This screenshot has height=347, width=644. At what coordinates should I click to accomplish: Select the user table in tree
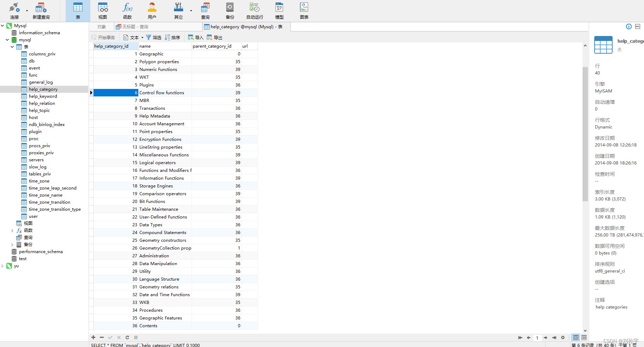click(33, 216)
